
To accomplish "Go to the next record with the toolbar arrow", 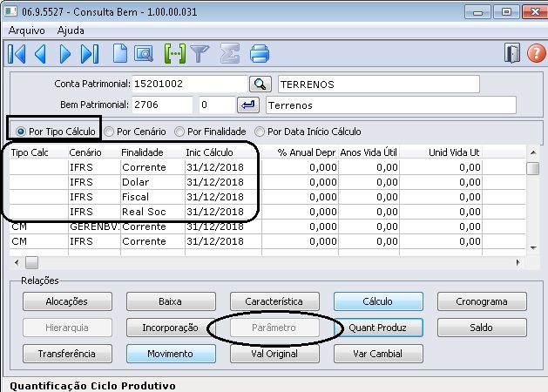I will point(65,54).
